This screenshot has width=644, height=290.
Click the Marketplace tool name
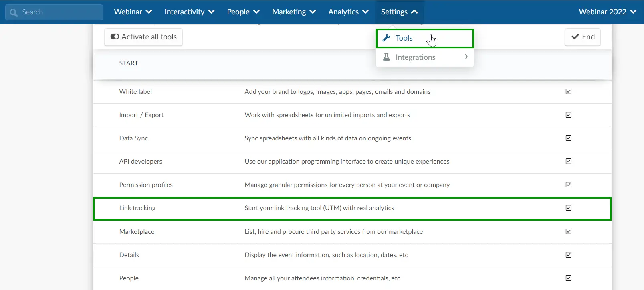coord(137,232)
